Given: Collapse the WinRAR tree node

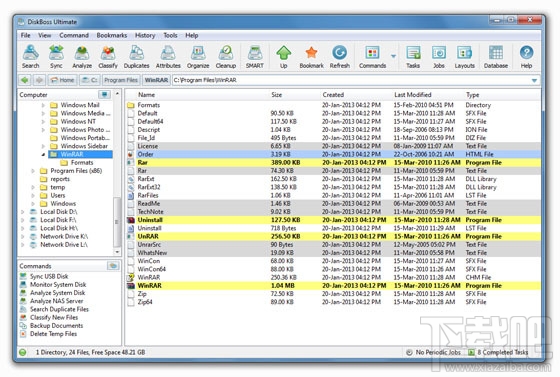Looking at the screenshot, I should coord(43,154).
